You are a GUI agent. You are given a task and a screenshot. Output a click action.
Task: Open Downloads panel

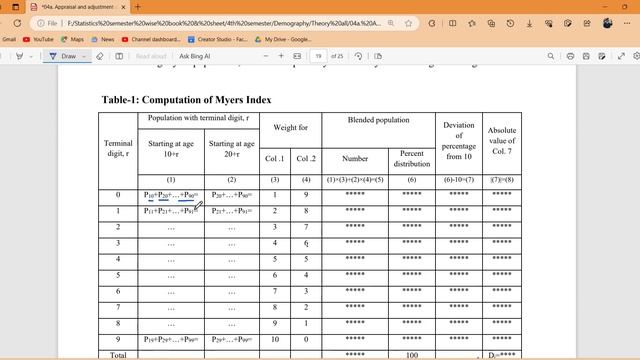529,23
